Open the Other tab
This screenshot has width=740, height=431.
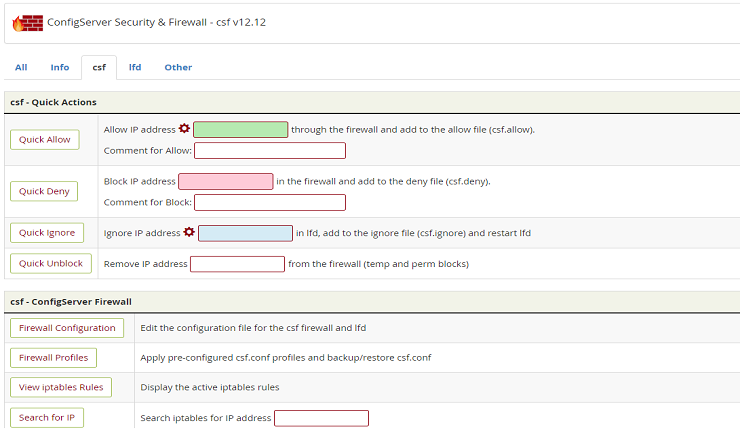coord(178,67)
